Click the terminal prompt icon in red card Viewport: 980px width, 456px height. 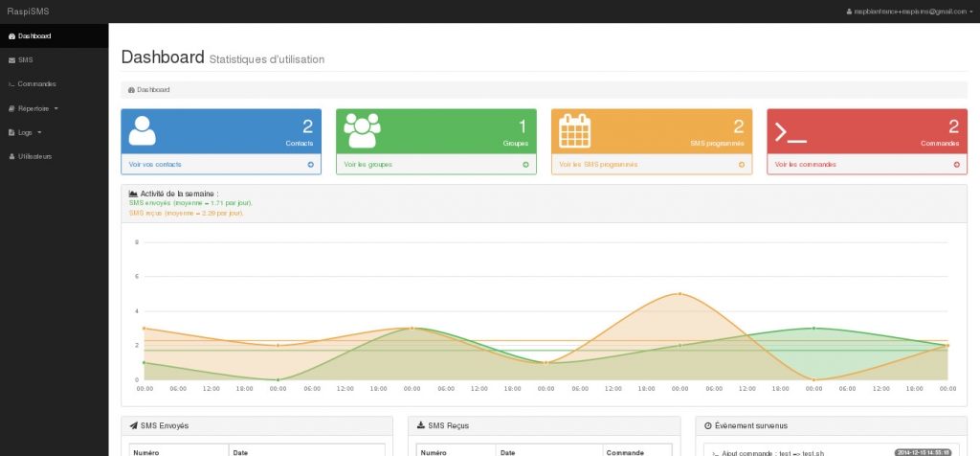[791, 132]
